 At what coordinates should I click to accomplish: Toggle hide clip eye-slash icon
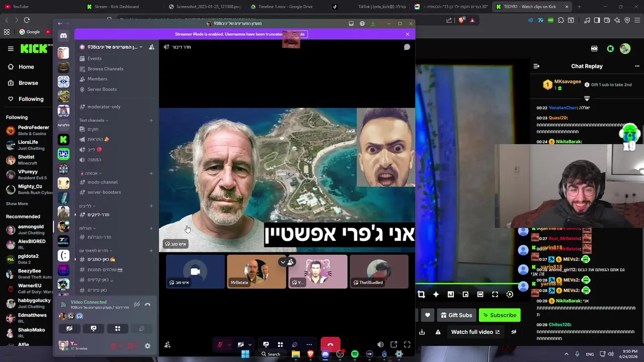click(x=514, y=332)
